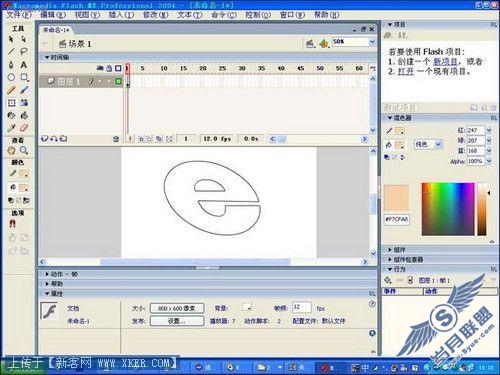Image resolution: width=500 pixels, height=375 pixels.
Task: Select the Rectangle tool
Action: [x=24, y=77]
